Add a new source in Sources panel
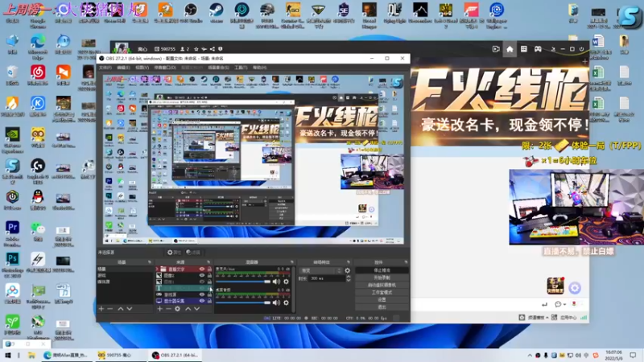 [x=159, y=309]
